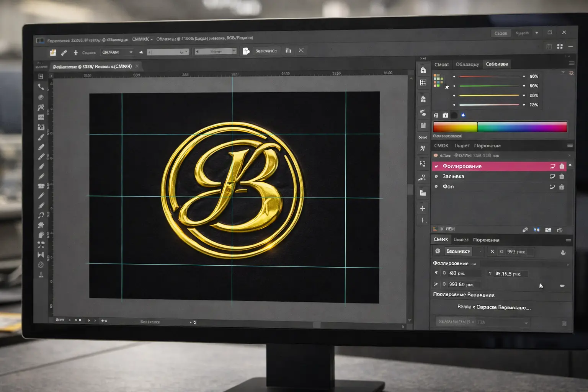The width and height of the screenshot is (588, 392).
Task: Click the trash icon on the Фоп layer
Action: tap(562, 187)
